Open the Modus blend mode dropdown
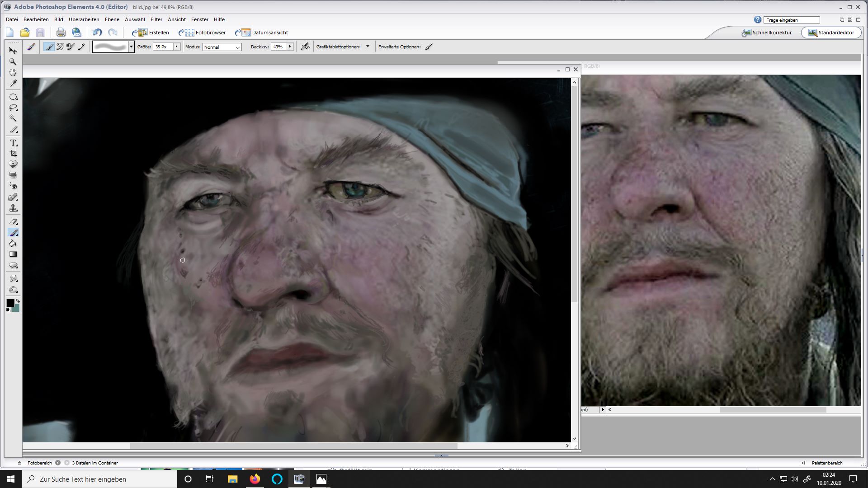 point(222,47)
